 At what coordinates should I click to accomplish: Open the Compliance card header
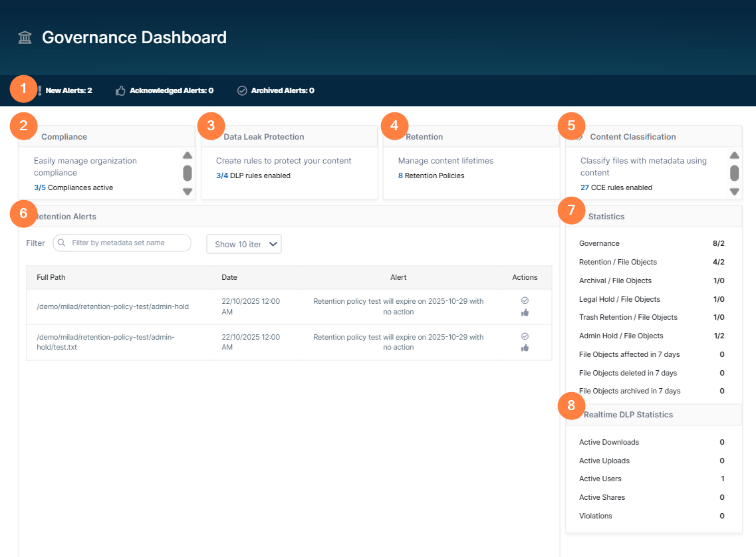(64, 137)
